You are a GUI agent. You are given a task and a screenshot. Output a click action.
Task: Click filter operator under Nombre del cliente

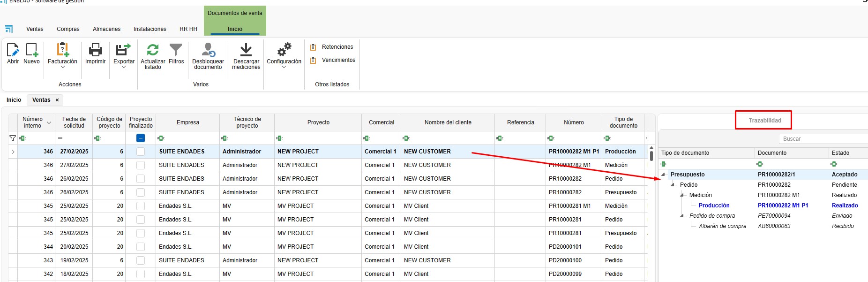406,138
